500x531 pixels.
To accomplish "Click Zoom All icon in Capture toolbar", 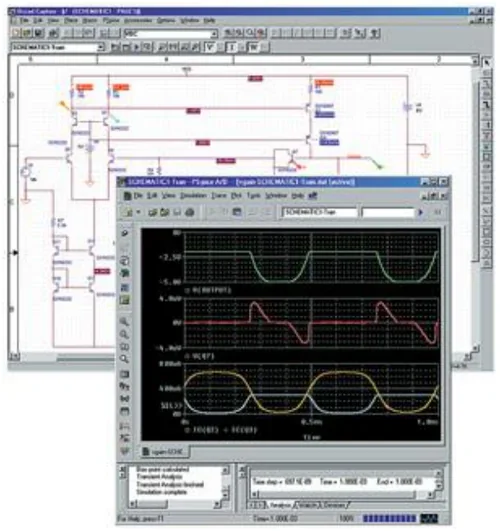I will tap(261, 33).
